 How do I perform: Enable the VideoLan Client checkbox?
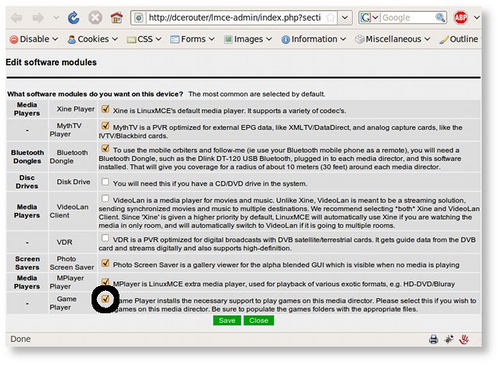105,199
